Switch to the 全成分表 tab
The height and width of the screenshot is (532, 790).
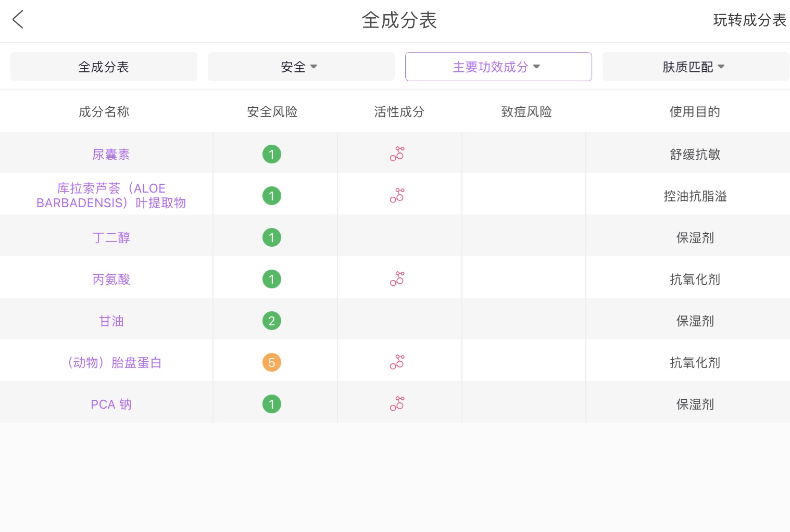[103, 67]
